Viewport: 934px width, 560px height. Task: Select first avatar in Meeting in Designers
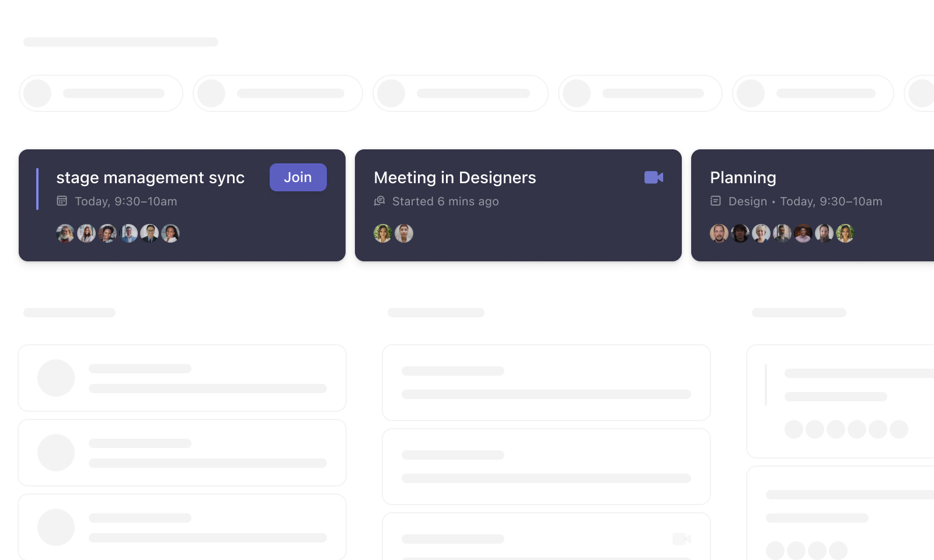383,233
